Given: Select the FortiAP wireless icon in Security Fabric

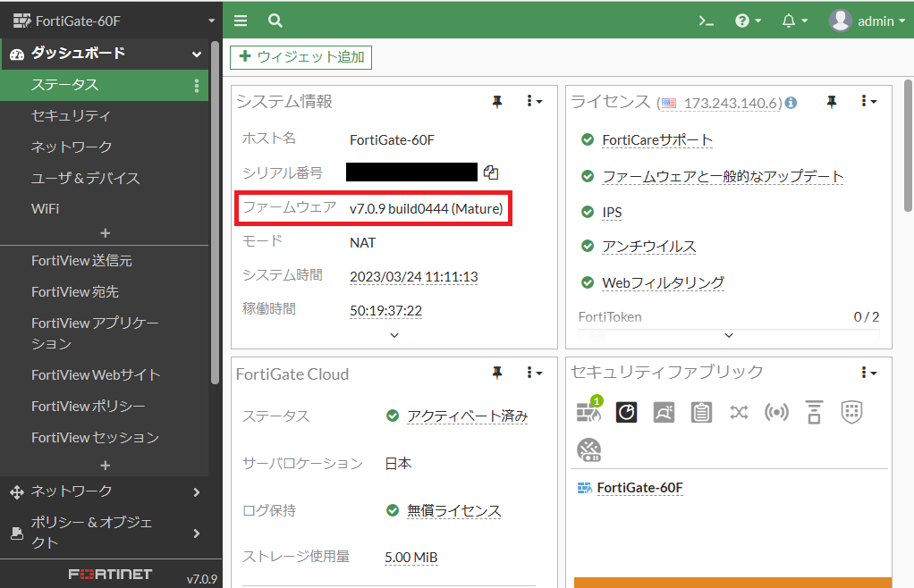Looking at the screenshot, I should (776, 412).
